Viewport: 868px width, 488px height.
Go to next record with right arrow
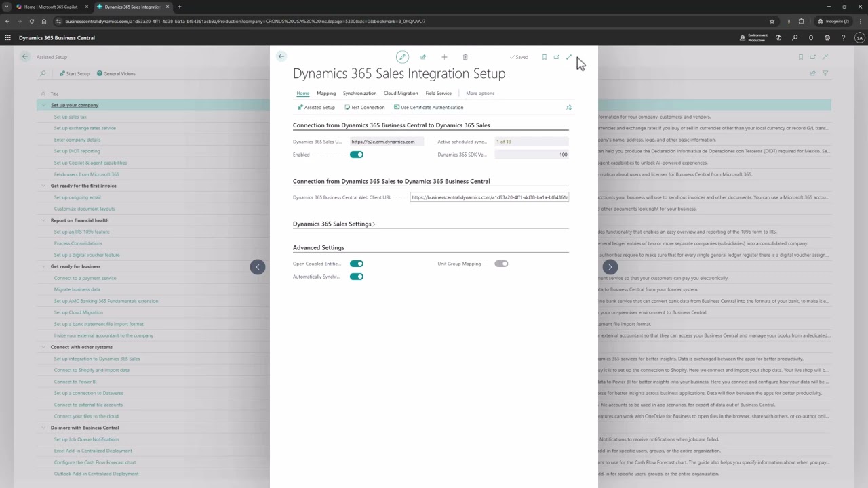[x=610, y=267]
